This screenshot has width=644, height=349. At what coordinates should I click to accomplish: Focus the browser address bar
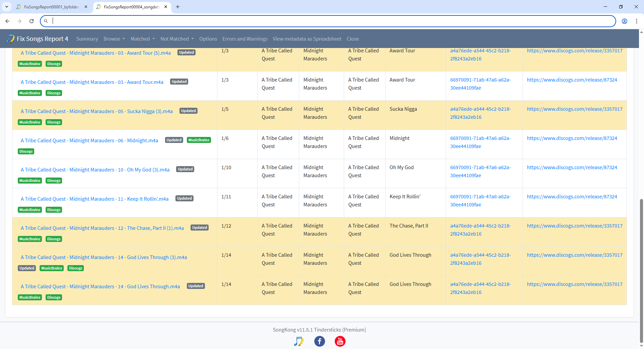click(x=328, y=21)
